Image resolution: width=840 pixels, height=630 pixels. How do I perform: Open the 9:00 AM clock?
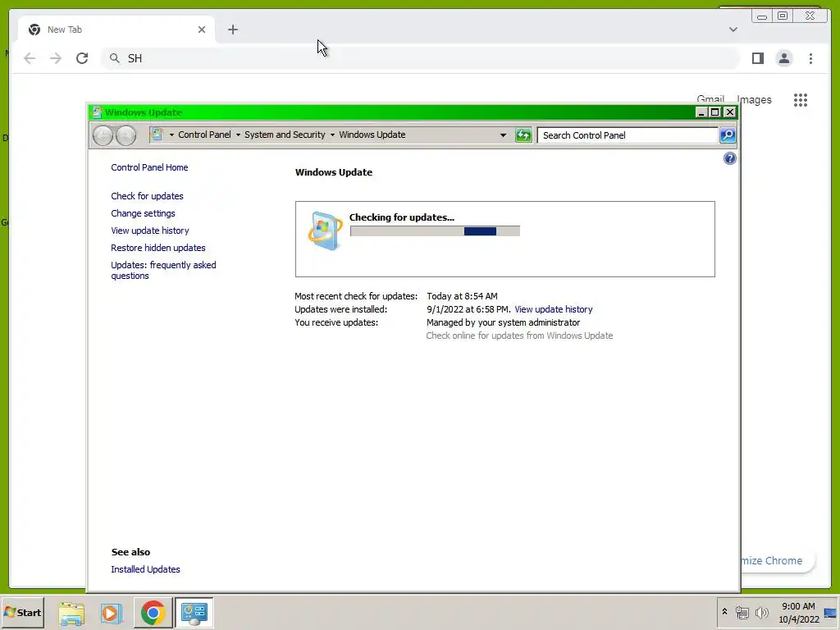(798, 613)
